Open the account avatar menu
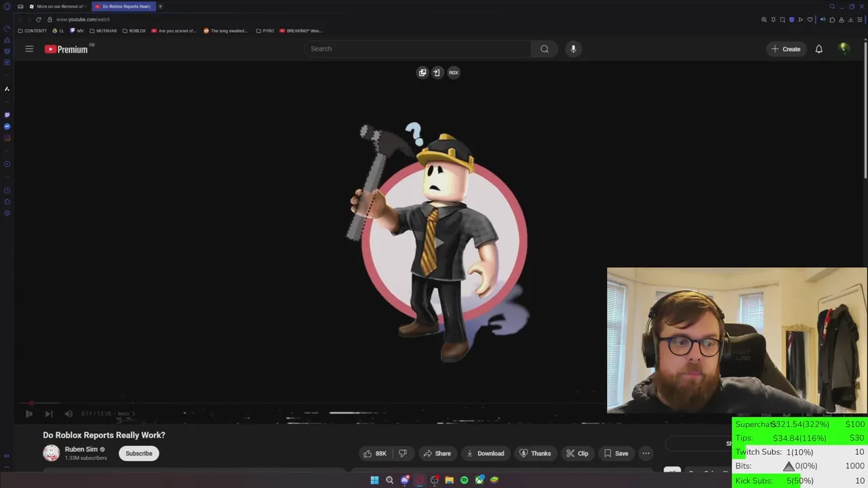Screen dimensions: 868x488 (x=844, y=49)
